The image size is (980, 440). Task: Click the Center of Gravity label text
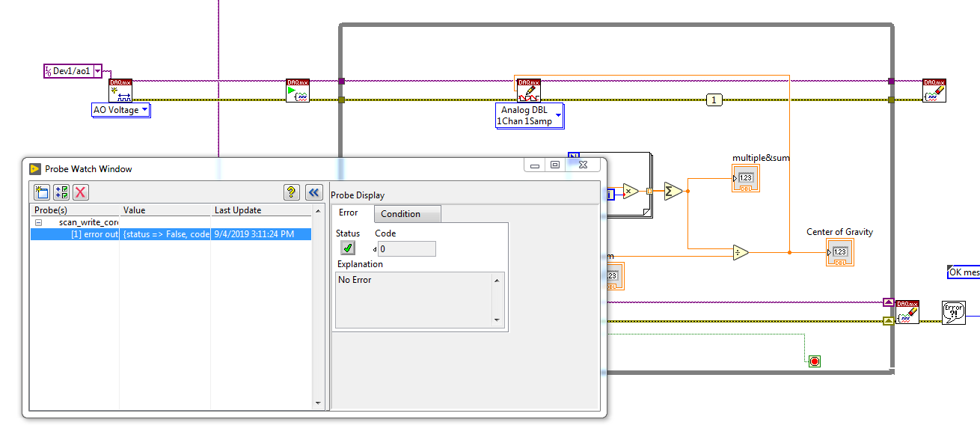pos(839,232)
